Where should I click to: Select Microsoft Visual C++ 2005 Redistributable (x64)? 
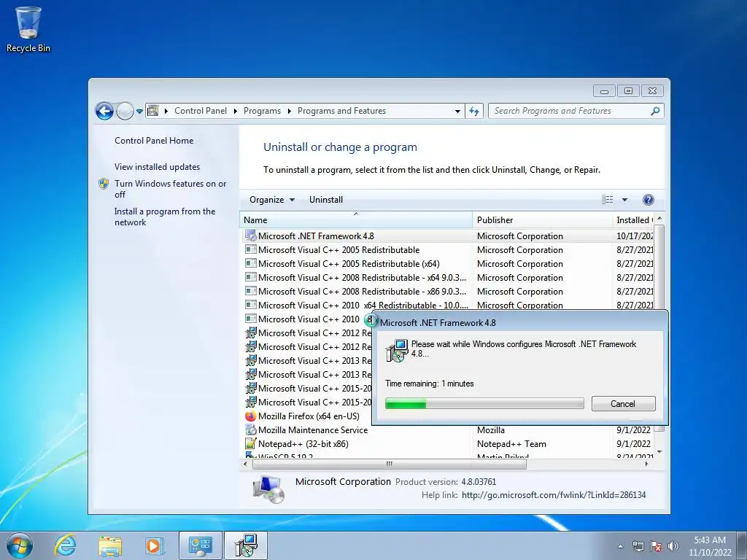point(349,264)
